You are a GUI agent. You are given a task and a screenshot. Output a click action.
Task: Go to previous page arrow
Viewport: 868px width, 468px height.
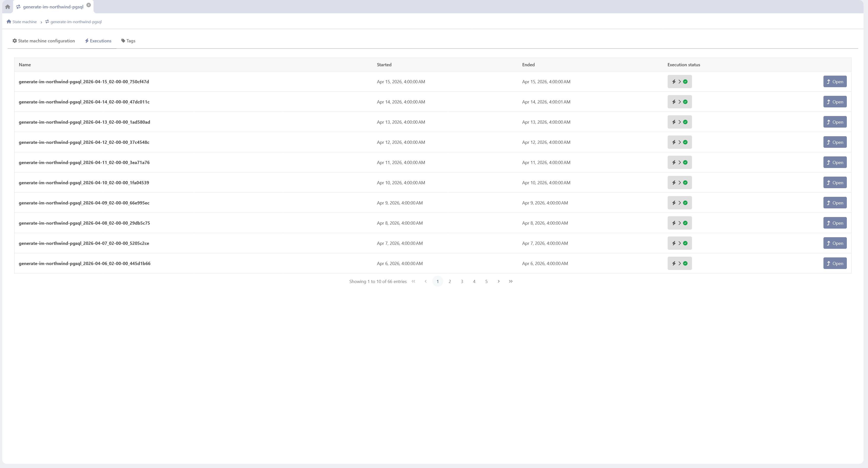(x=425, y=282)
